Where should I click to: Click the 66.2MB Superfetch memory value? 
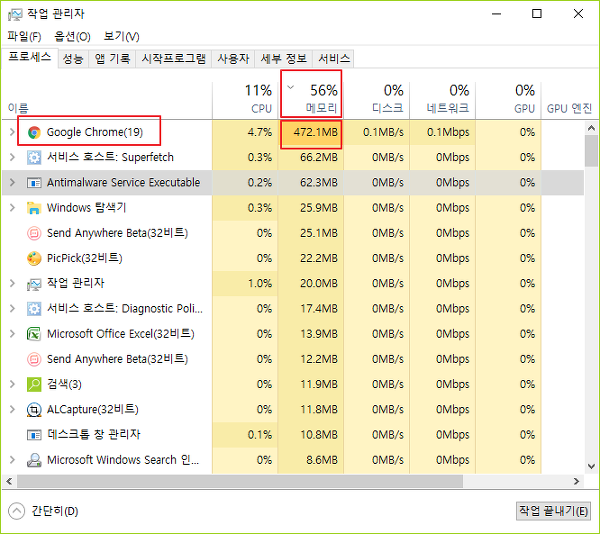[319, 158]
